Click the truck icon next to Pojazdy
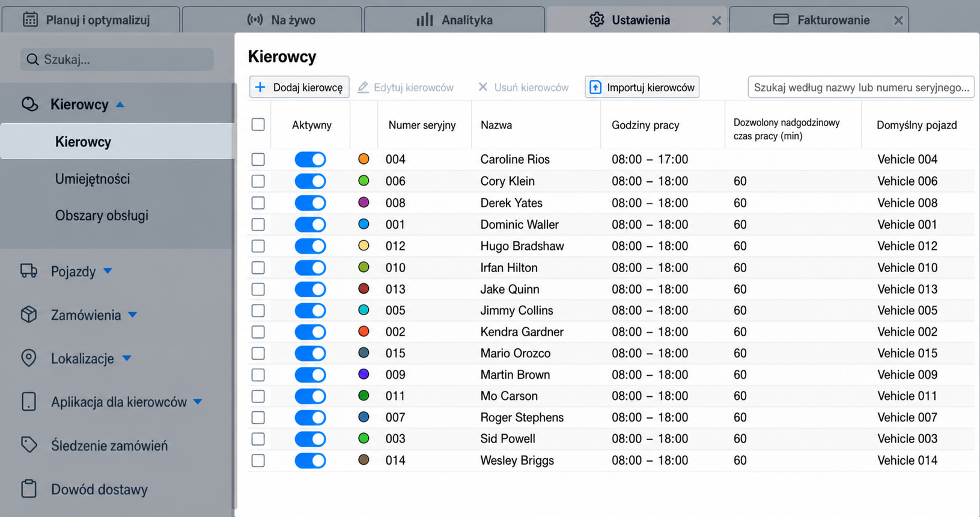 29,271
